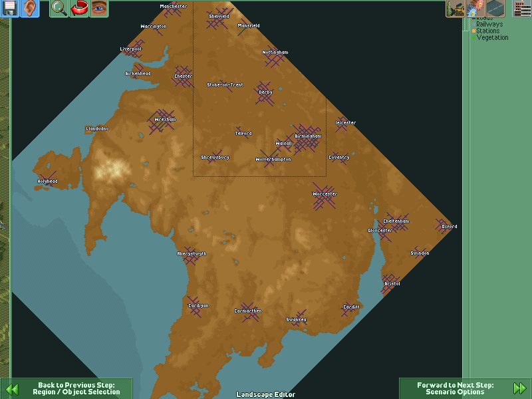Click the Telford town label
Screen dimensions: 532x399
(x=243, y=134)
